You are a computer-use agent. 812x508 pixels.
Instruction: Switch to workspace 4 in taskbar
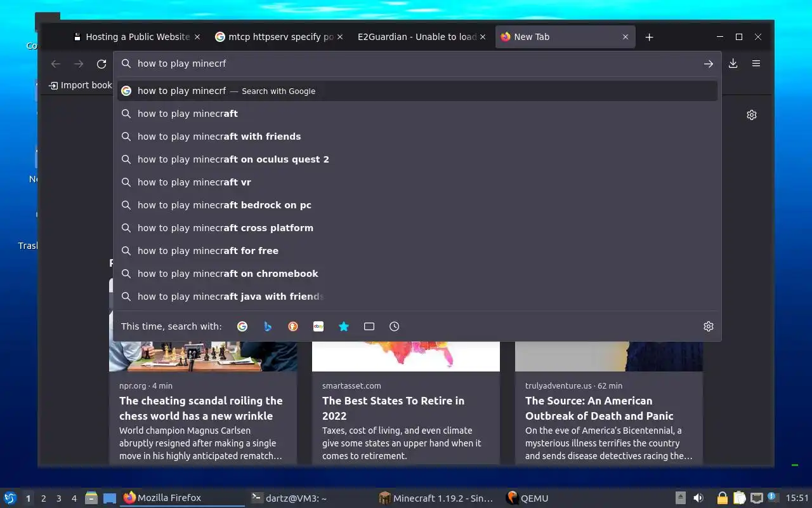point(74,498)
